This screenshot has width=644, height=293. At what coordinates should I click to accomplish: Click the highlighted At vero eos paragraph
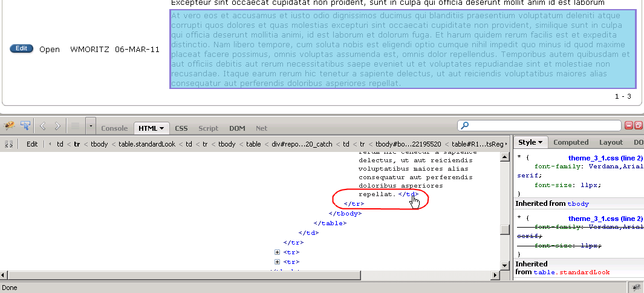pyautogui.click(x=403, y=49)
